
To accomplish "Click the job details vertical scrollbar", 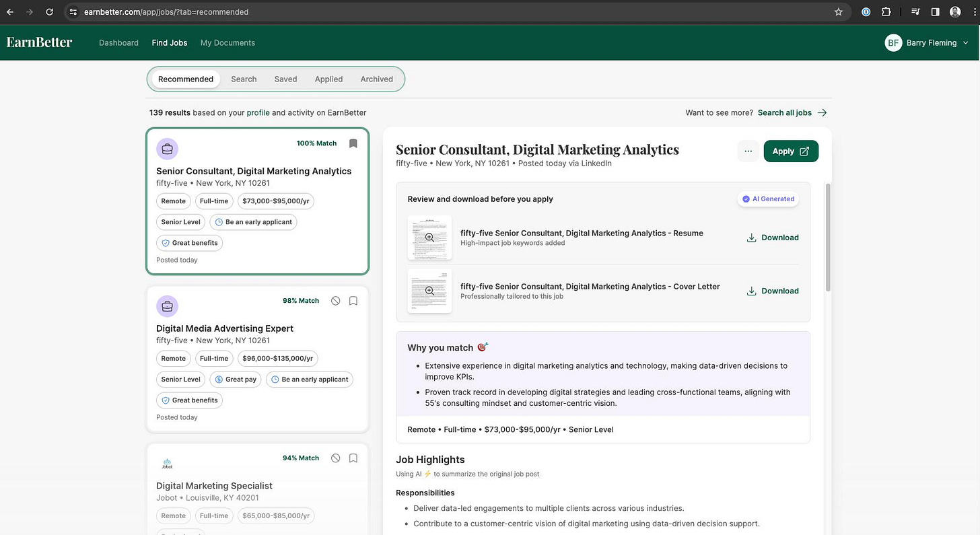I will tap(828, 237).
